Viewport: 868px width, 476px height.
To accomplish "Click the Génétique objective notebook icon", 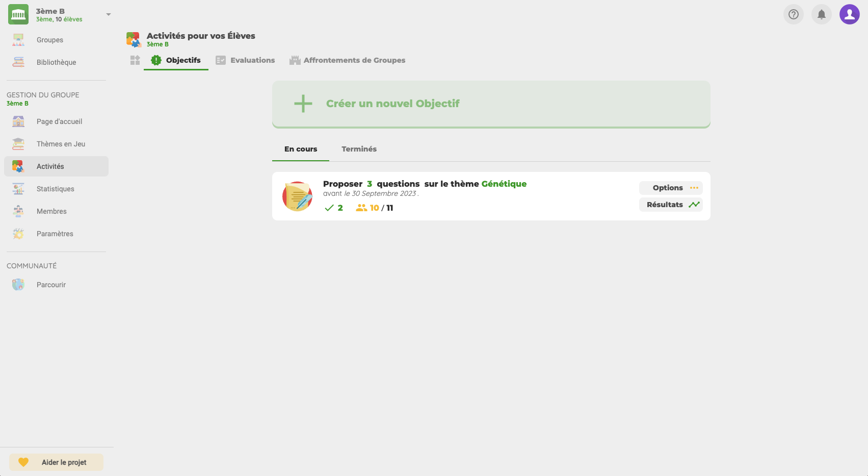I will [x=298, y=196].
